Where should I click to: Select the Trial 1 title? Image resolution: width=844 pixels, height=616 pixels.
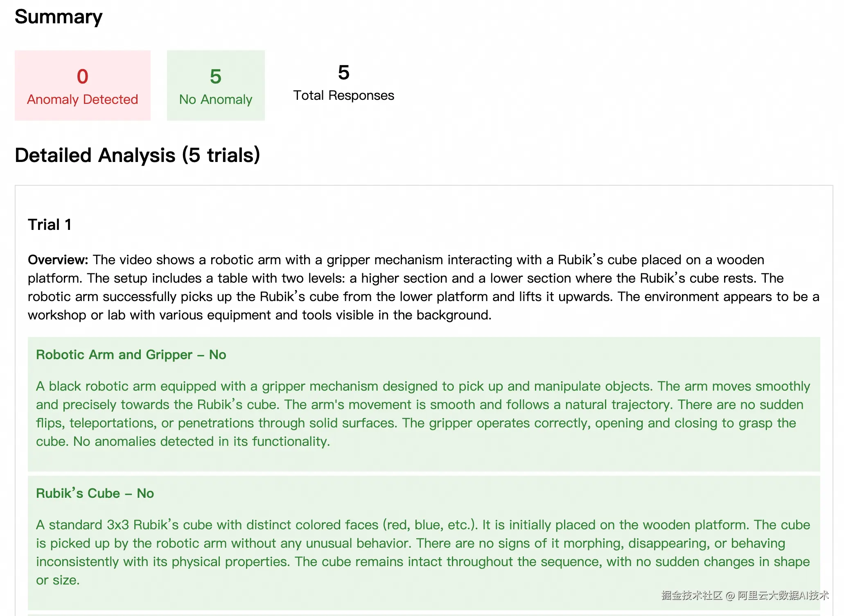point(50,225)
